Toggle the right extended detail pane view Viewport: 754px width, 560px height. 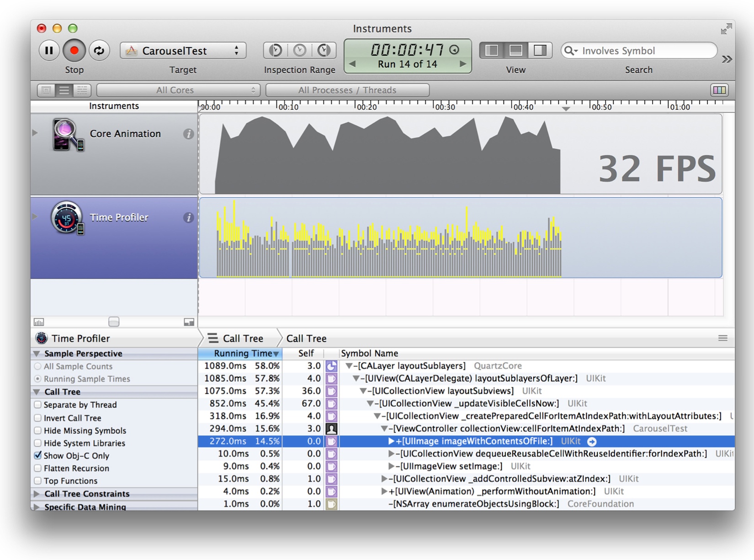pos(540,50)
